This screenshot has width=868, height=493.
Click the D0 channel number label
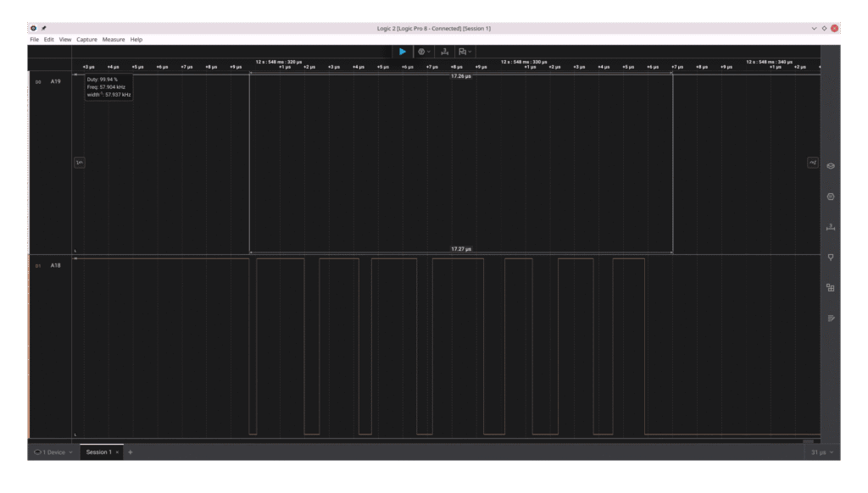(x=38, y=82)
